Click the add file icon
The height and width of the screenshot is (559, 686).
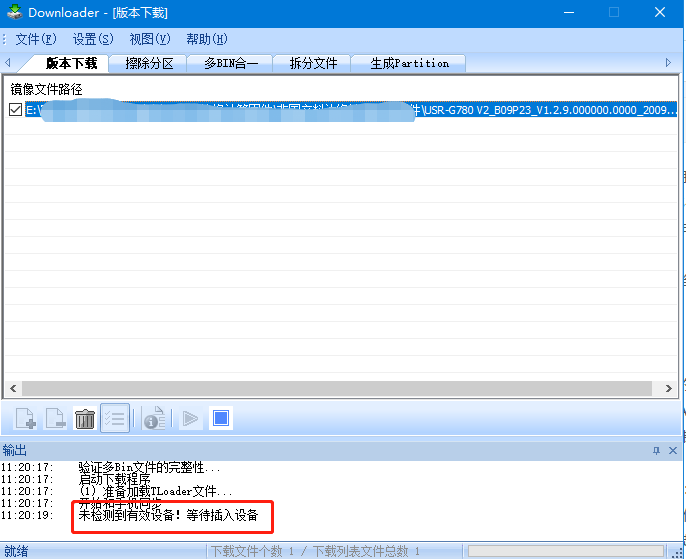click(26, 419)
